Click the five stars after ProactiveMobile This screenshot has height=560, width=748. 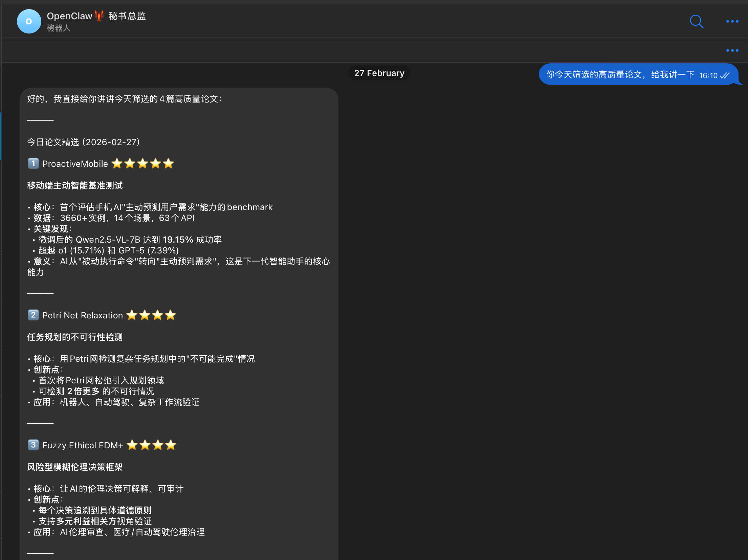coord(142,164)
